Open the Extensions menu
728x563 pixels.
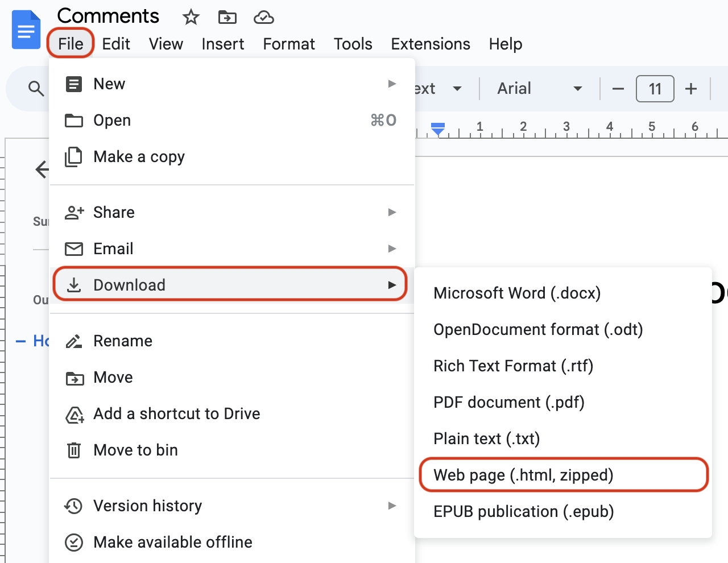tap(431, 44)
